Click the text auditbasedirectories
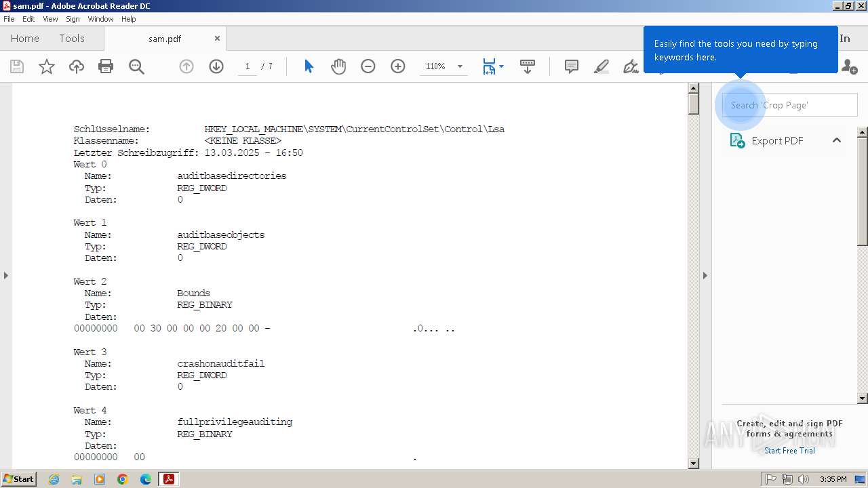The width and height of the screenshot is (868, 488). (x=232, y=176)
